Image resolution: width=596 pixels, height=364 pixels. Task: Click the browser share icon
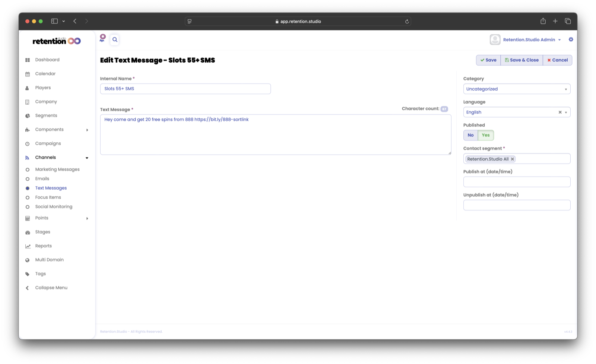[543, 21]
